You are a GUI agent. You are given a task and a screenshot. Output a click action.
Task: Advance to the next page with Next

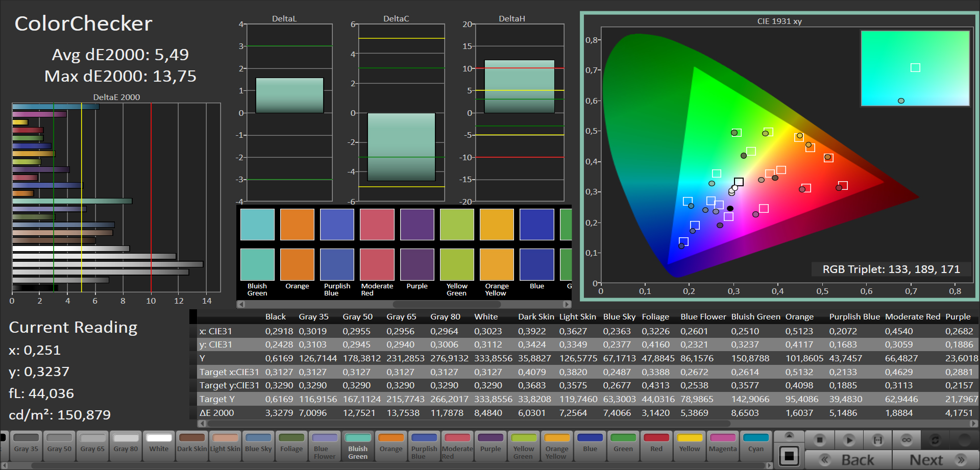936,460
